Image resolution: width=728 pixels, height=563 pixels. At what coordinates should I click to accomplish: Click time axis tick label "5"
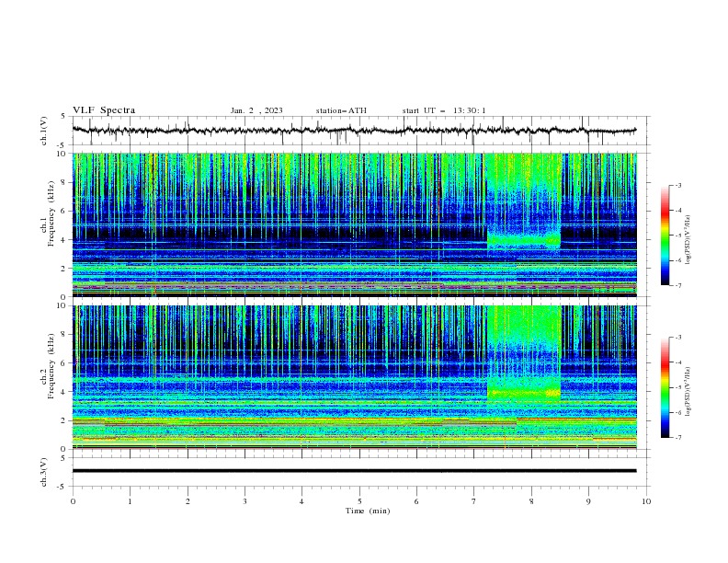(359, 501)
